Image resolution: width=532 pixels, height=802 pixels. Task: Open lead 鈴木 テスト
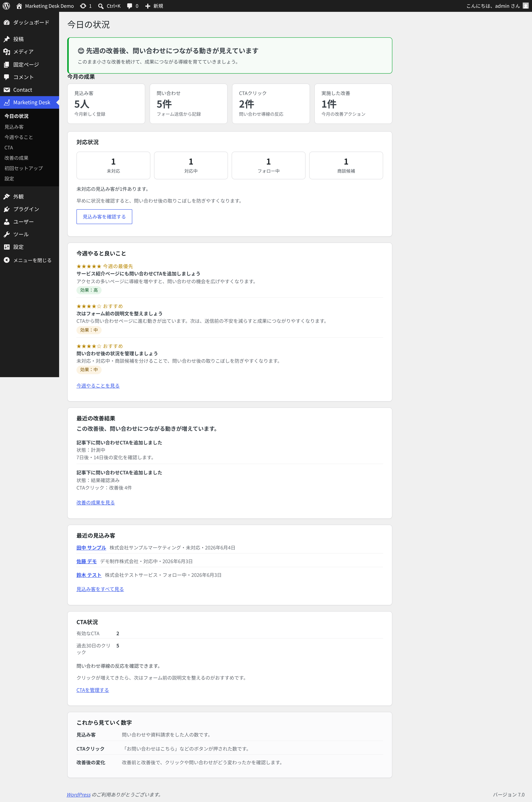89,575
